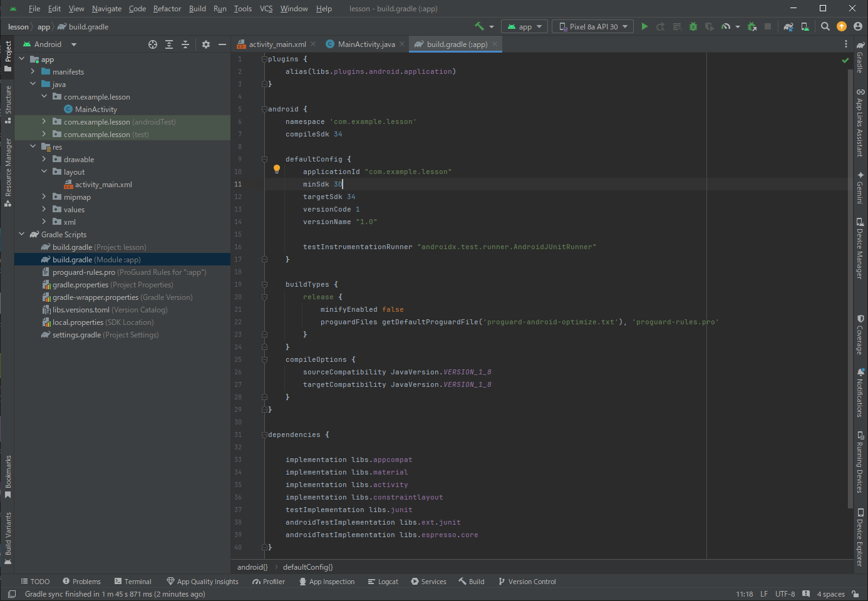Open the user account icon
Image resolution: width=868 pixels, height=601 pixels.
tap(858, 26)
